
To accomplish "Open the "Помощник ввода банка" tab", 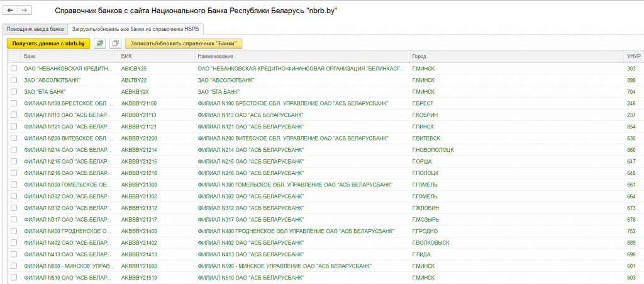I will click(35, 30).
